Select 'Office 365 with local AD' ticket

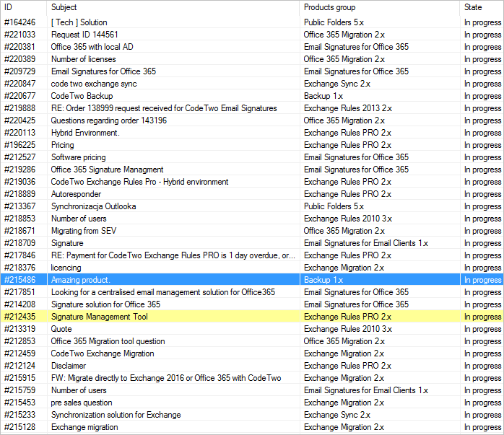(x=92, y=47)
